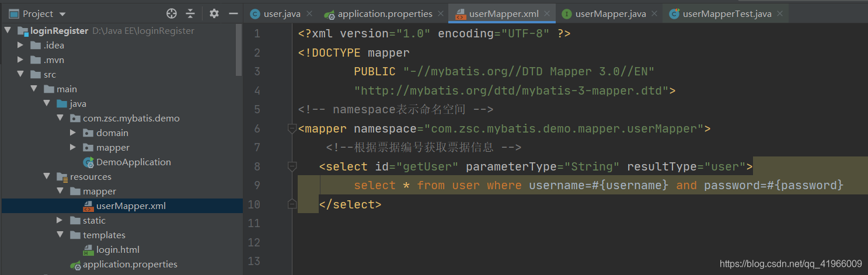The width and height of the screenshot is (868, 275).
Task: Select userMapper.xml in project tree
Action: tap(131, 206)
